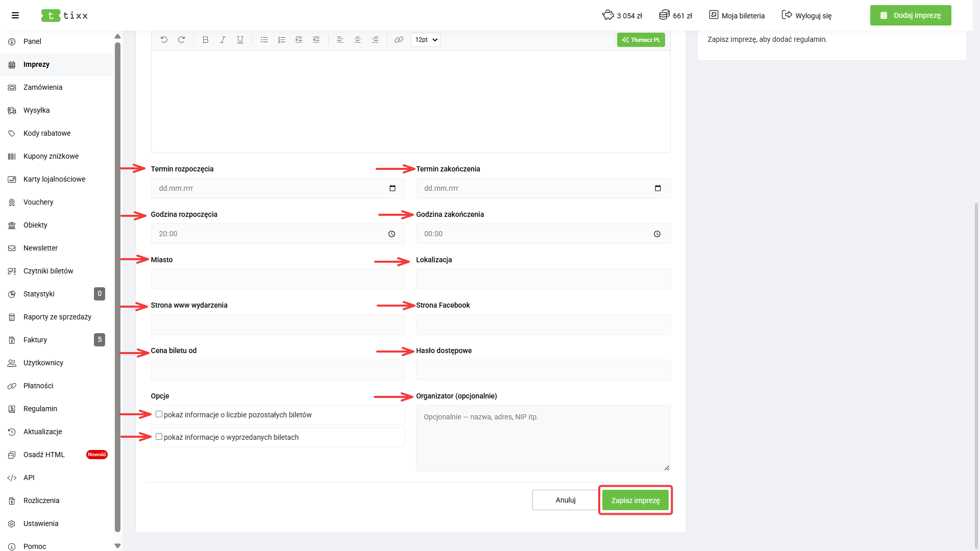This screenshot has height=551, width=980.
Task: Check 'pokaż informacje o liczbie pozostałych biletów'
Action: [159, 414]
